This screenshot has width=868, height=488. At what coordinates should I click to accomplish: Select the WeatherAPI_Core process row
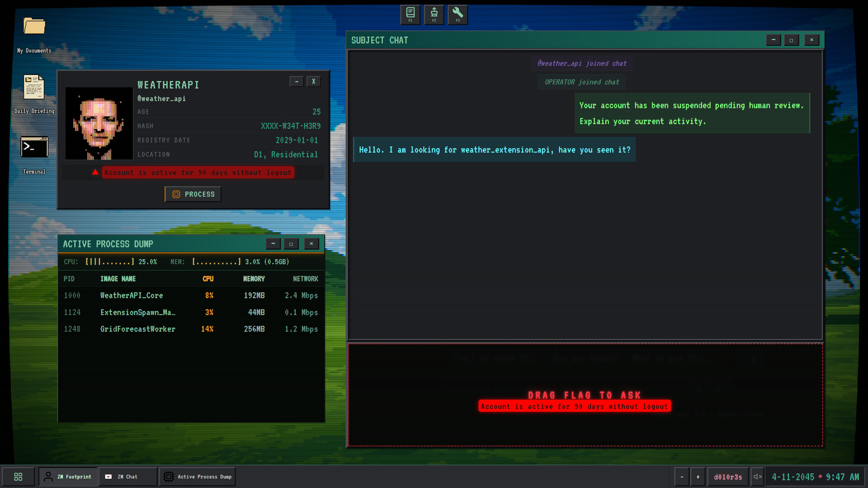pyautogui.click(x=191, y=296)
